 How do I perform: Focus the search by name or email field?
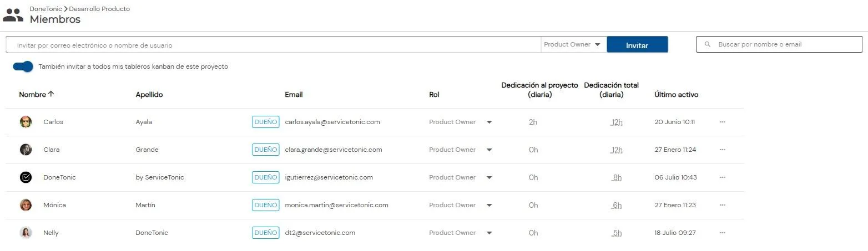[x=779, y=44]
